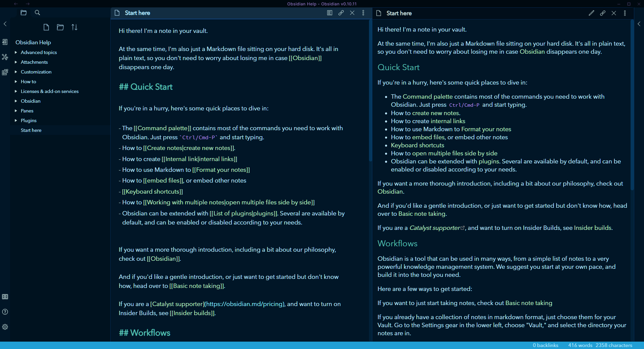
Task: Switch the left pane to preview mode
Action: [330, 13]
